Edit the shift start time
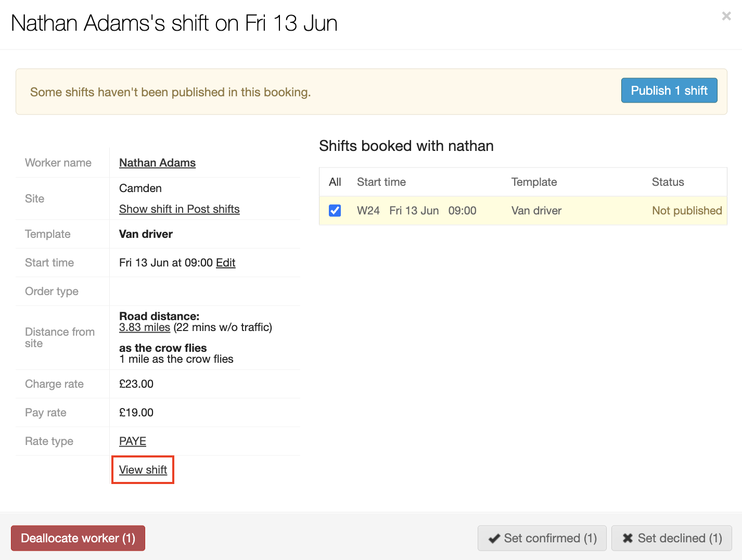Image resolution: width=742 pixels, height=560 pixels. (225, 263)
